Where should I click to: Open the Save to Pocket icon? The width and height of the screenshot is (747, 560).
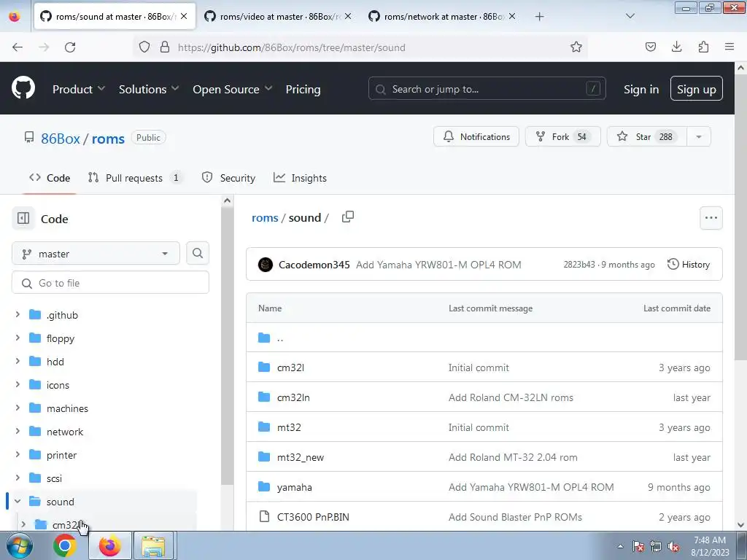click(650, 47)
